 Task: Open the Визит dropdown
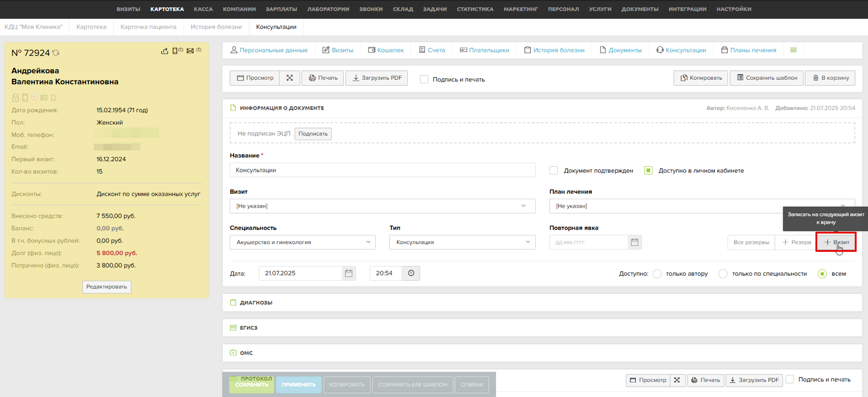(x=383, y=206)
